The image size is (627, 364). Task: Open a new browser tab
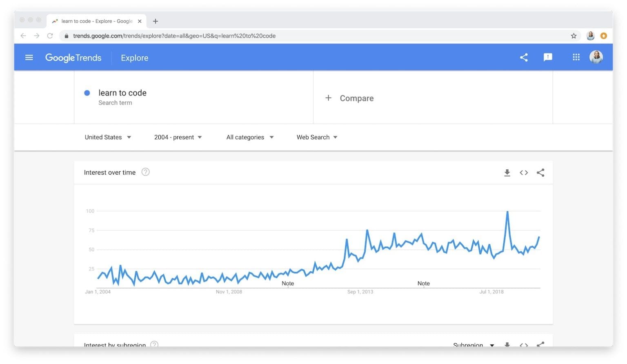coord(156,21)
